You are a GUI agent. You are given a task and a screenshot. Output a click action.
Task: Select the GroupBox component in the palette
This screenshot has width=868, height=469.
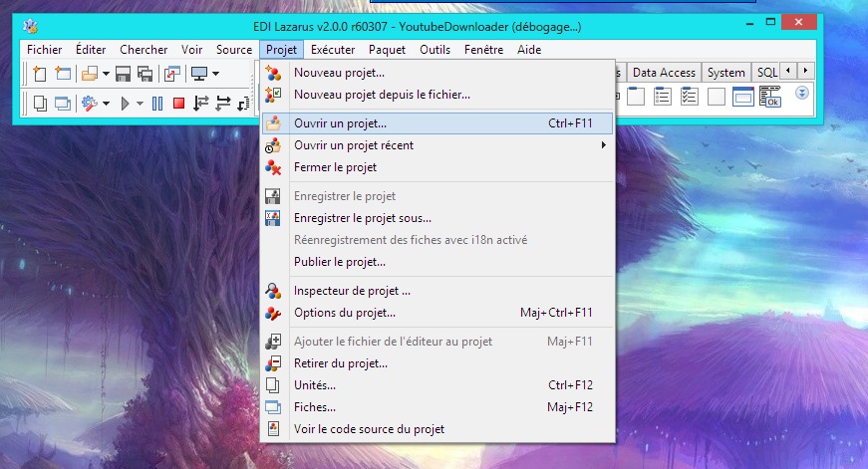pos(636,97)
